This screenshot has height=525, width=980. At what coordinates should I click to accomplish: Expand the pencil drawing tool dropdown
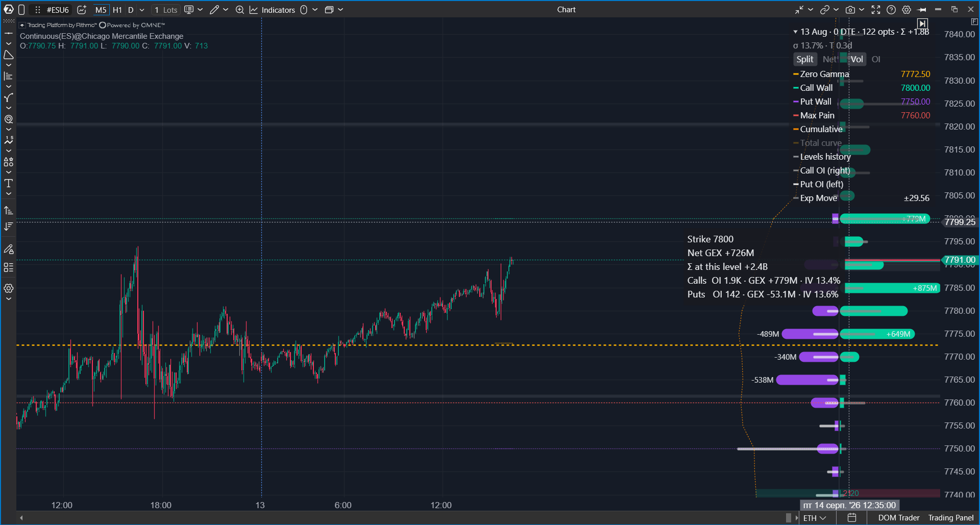pos(226,10)
